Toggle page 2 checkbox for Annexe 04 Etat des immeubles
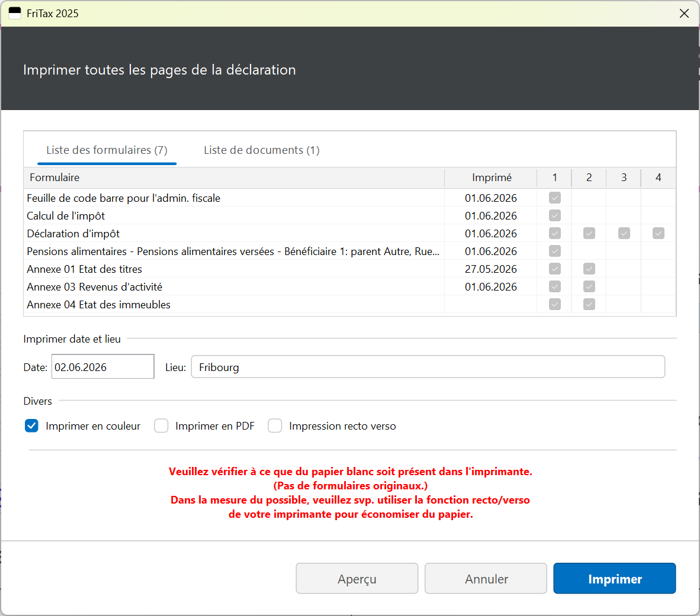 [x=589, y=305]
